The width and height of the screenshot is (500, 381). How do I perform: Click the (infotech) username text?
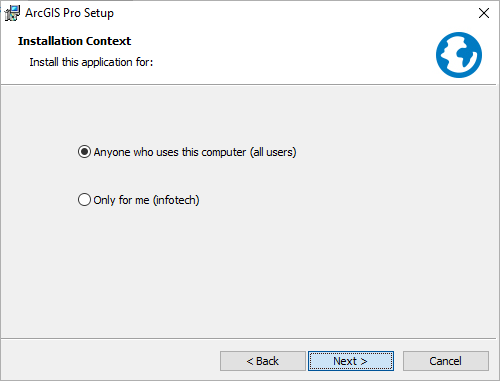click(x=176, y=200)
